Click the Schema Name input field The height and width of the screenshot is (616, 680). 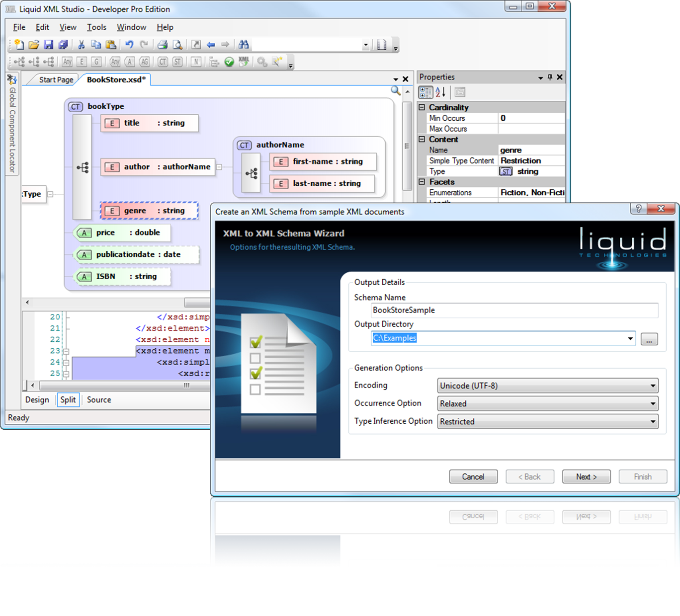(x=514, y=310)
